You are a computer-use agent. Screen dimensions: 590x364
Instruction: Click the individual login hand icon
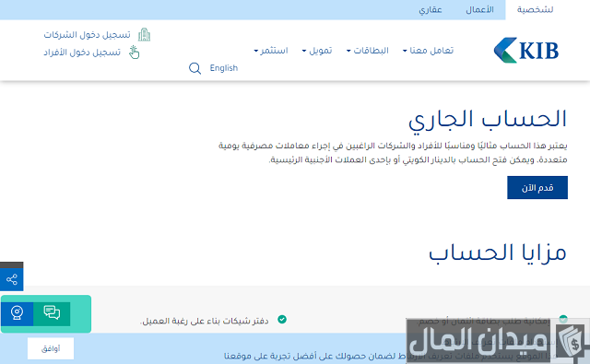click(134, 52)
